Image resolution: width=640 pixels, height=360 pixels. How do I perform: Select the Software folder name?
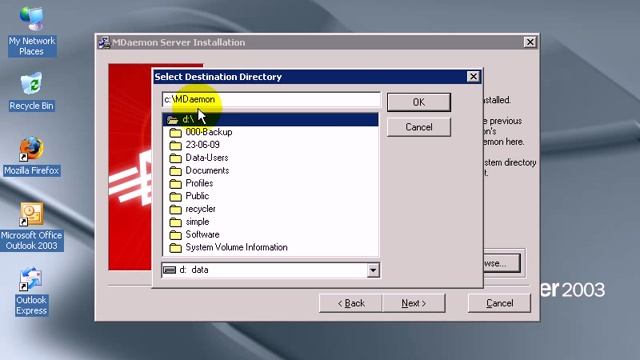coord(202,234)
